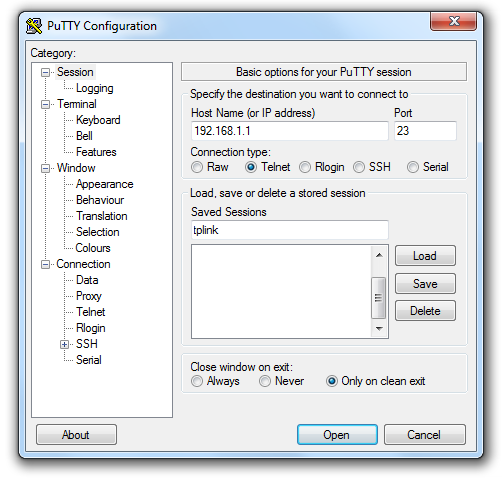This screenshot has width=503, height=480.
Task: Open the Bell settings category
Action: [x=84, y=136]
